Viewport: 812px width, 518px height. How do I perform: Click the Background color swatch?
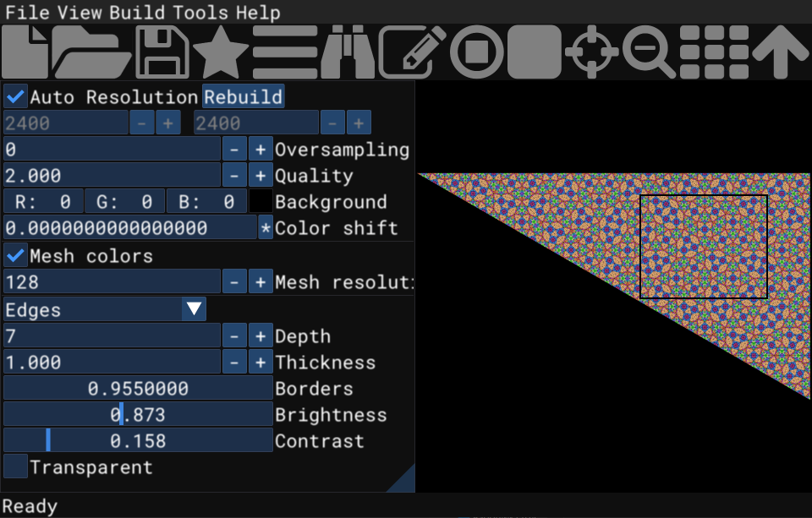pyautogui.click(x=260, y=202)
